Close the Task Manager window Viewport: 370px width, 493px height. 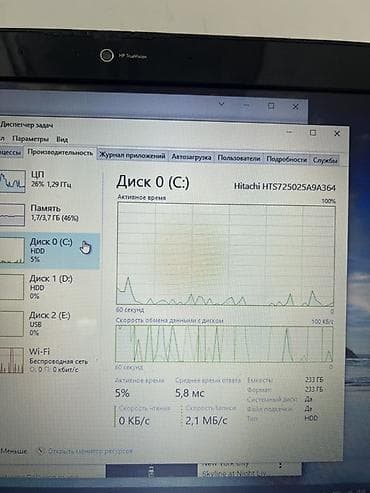click(337, 133)
